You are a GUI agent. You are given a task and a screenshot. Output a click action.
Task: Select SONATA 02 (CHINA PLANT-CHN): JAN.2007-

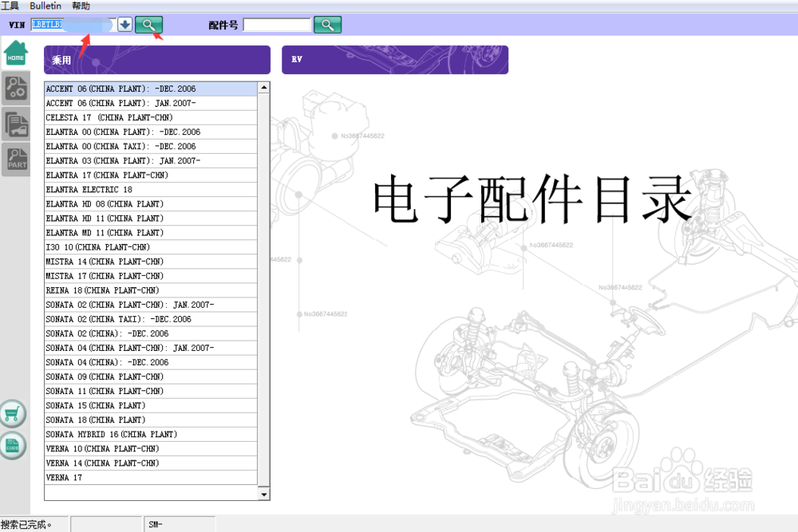(151, 305)
